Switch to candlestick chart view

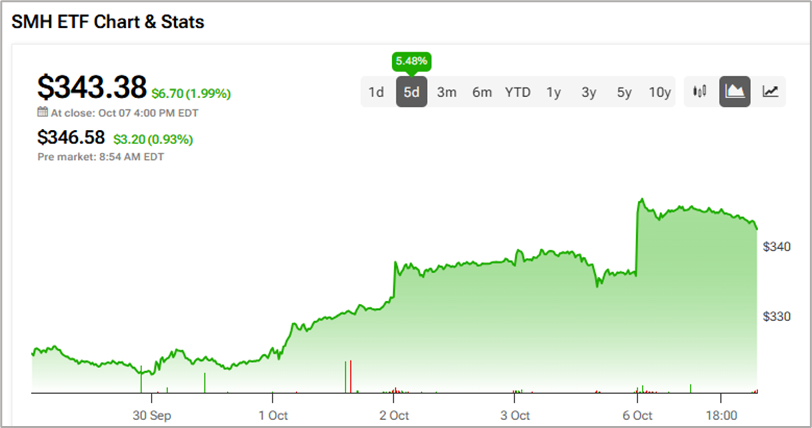point(700,92)
